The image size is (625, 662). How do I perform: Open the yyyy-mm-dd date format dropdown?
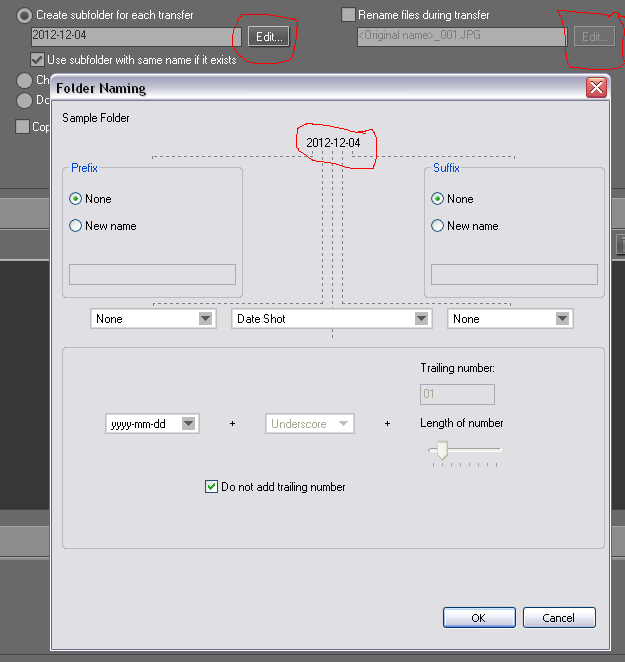pos(152,423)
